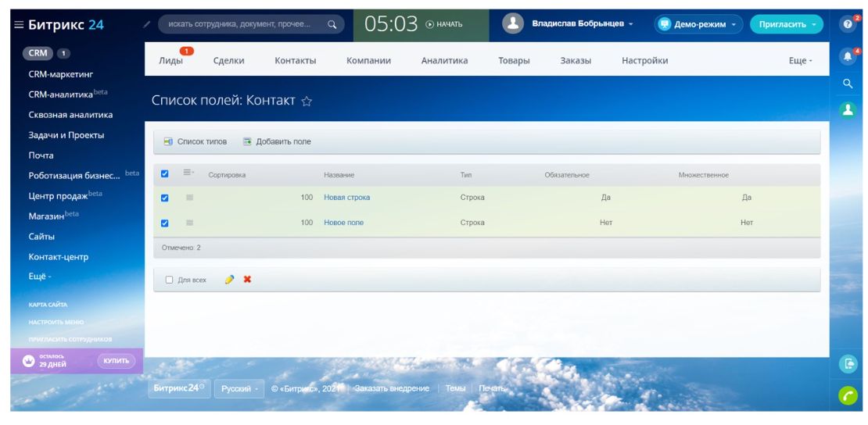
Task: Click the magnifier icon in the right sidebar
Action: pos(848,84)
